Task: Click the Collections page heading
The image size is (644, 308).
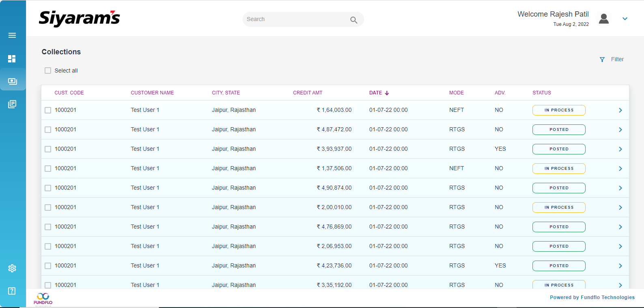Action: [x=61, y=52]
